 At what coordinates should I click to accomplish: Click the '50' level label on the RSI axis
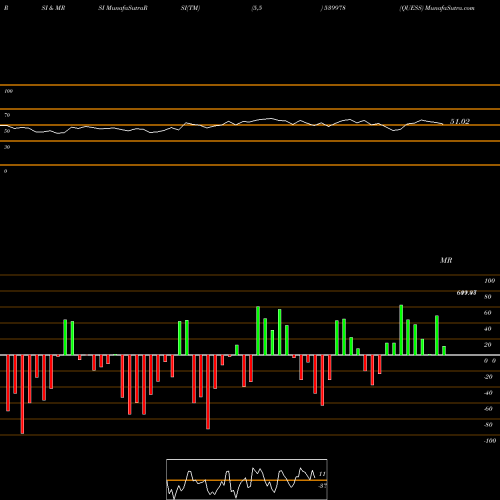7,131
